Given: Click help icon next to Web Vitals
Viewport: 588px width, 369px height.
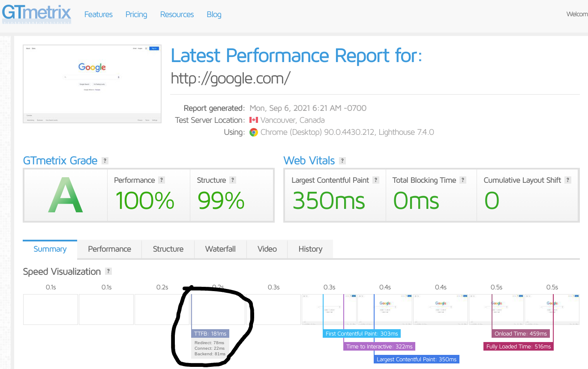Looking at the screenshot, I should click(x=342, y=161).
